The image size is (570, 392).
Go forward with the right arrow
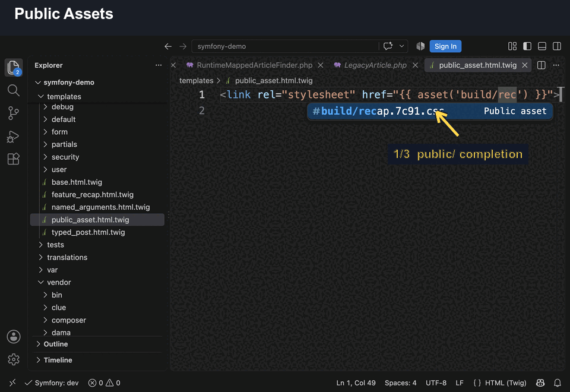tap(183, 46)
